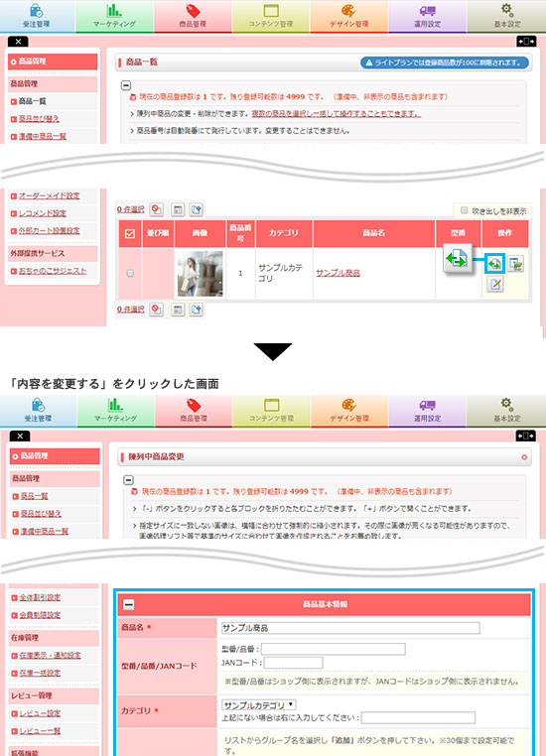Viewport: 546px width, 756px height.
Task: Open the サンプルカテゴリ category dropdown
Action: tap(258, 704)
